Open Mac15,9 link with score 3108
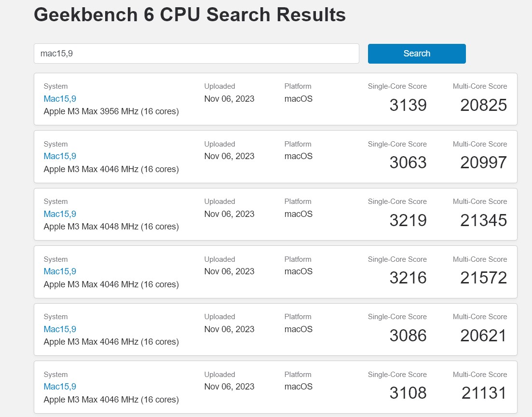Image resolution: width=532 pixels, height=417 pixels. [x=60, y=387]
